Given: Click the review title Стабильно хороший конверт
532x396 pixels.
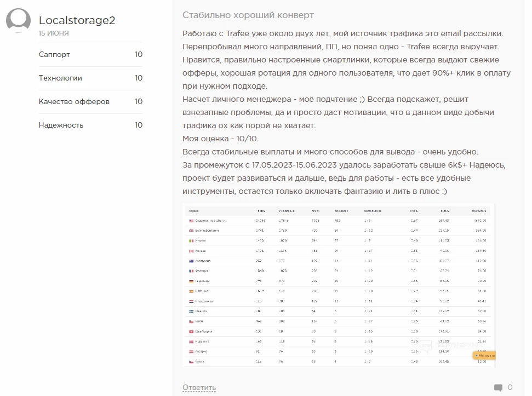Looking at the screenshot, I should point(248,15).
